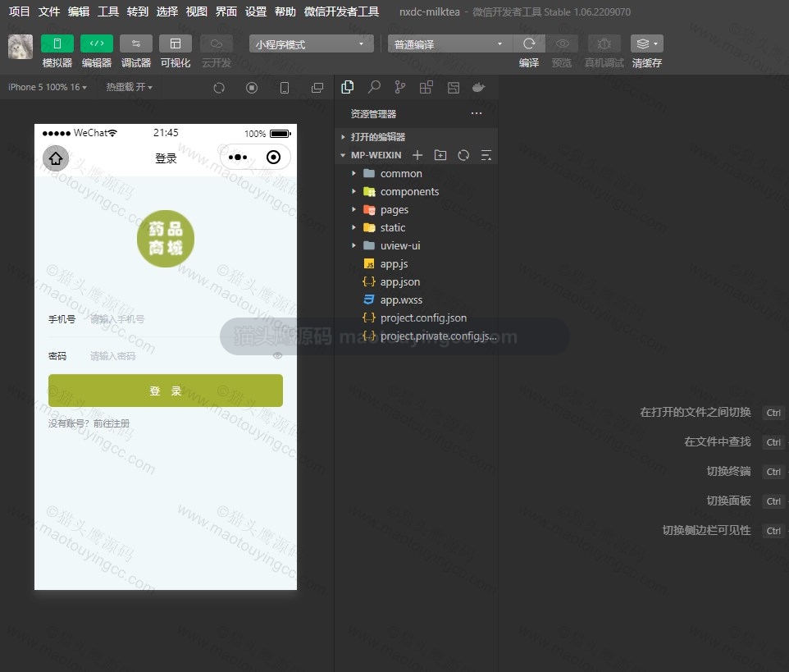Open the iPhone 5 device dropdown

click(x=48, y=87)
